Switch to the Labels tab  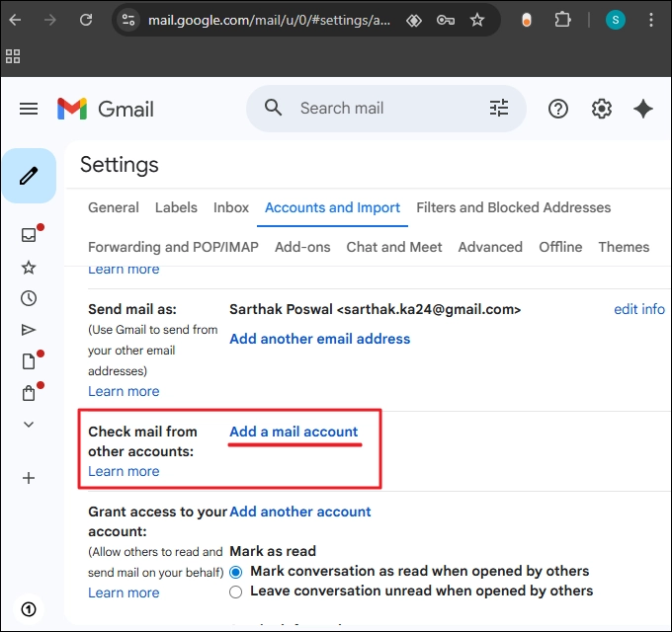[176, 207]
